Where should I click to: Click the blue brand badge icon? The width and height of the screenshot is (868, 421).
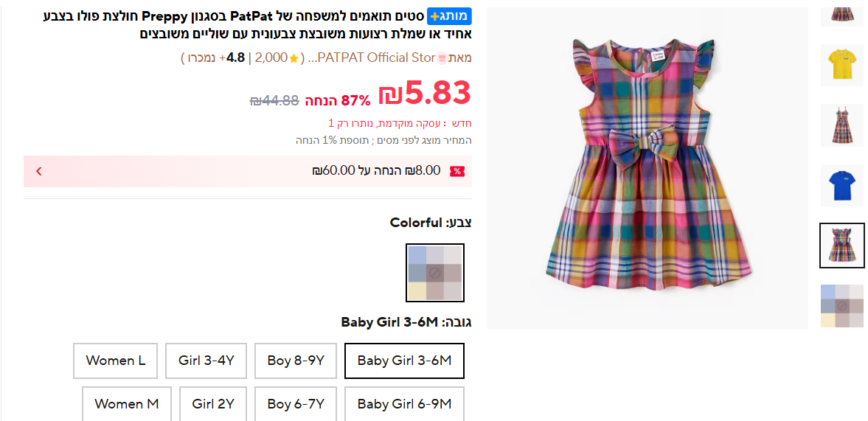449,16
